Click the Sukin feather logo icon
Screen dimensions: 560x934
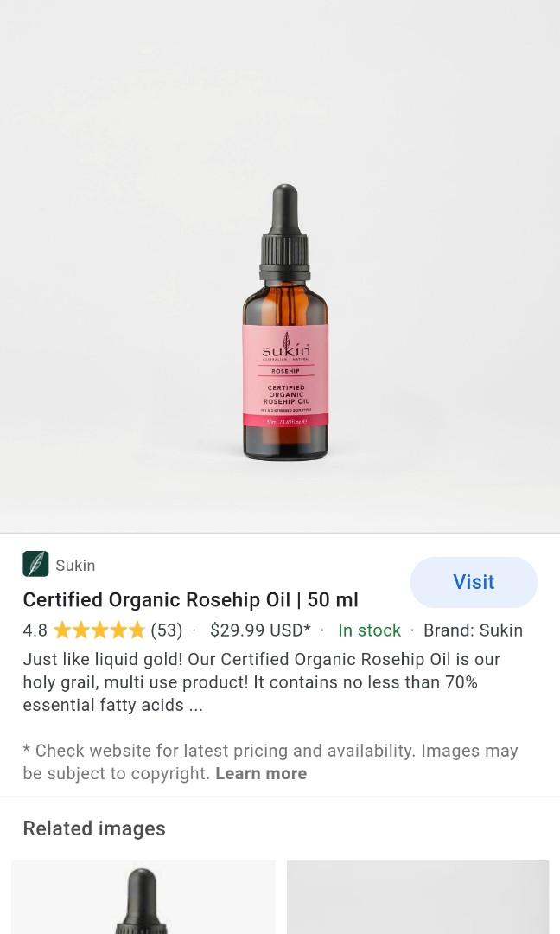(35, 564)
